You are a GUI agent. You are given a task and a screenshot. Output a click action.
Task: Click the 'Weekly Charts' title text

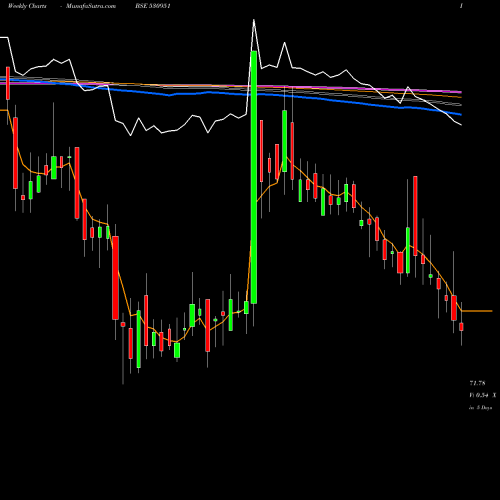pyautogui.click(x=27, y=6)
